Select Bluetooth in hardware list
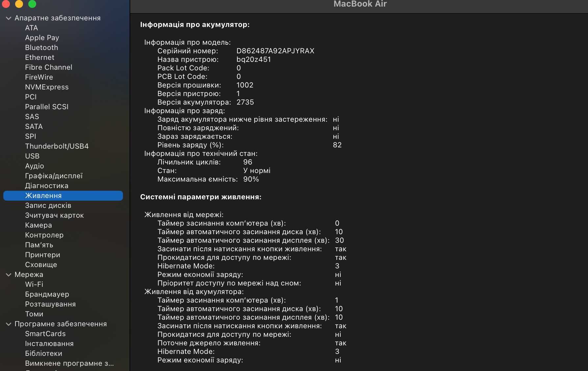 click(41, 48)
